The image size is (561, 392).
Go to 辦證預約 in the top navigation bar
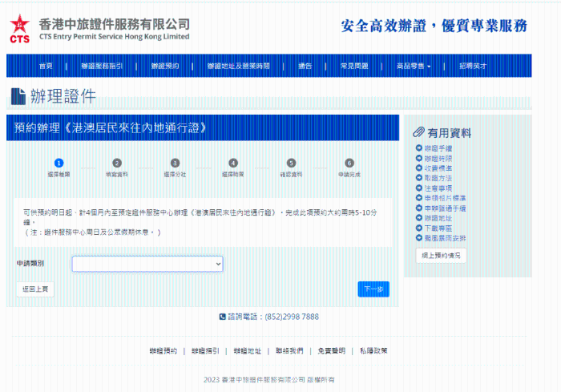(165, 66)
